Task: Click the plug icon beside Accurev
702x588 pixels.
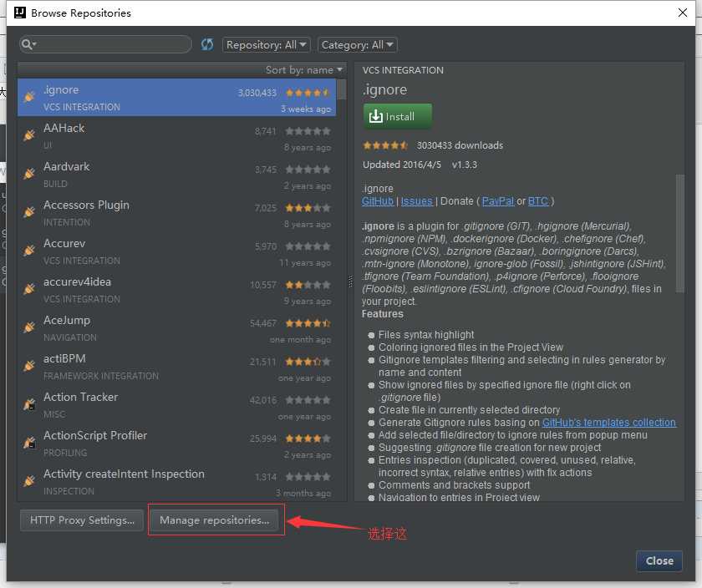Action: pyautogui.click(x=29, y=250)
